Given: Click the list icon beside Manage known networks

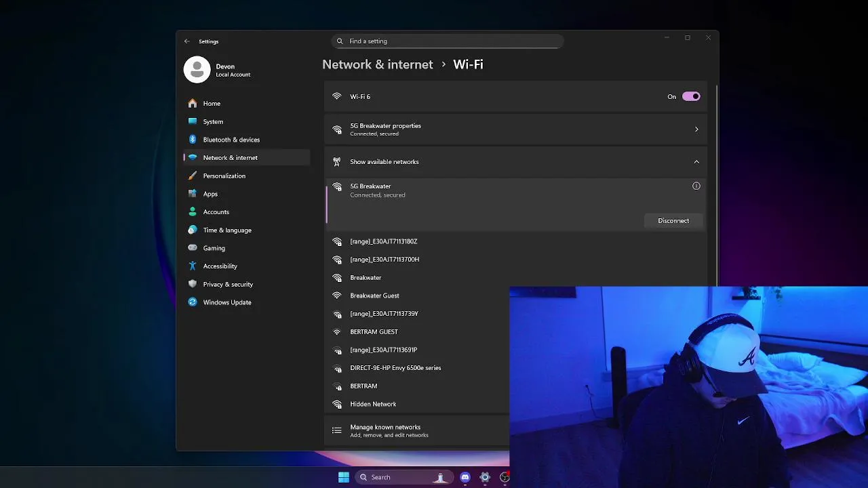Looking at the screenshot, I should point(337,430).
